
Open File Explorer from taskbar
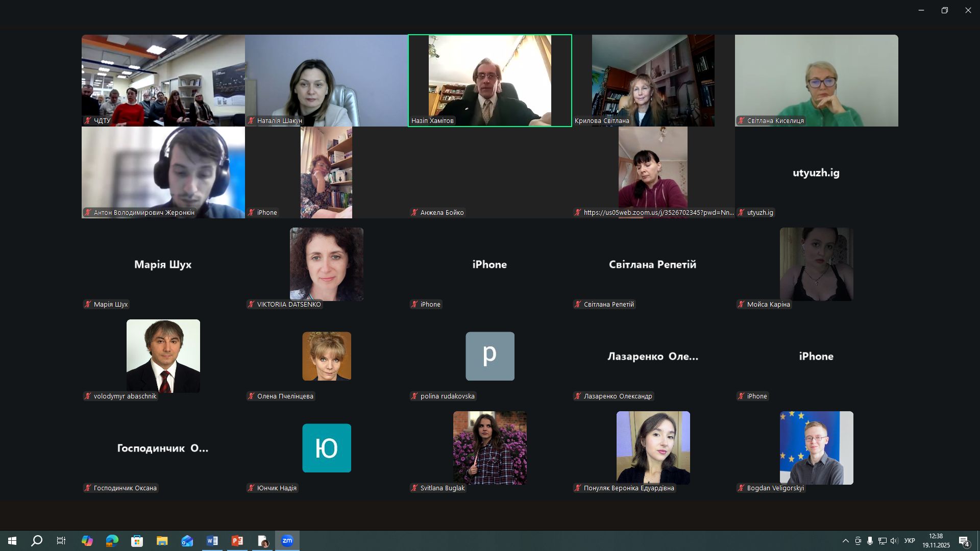[162, 541]
